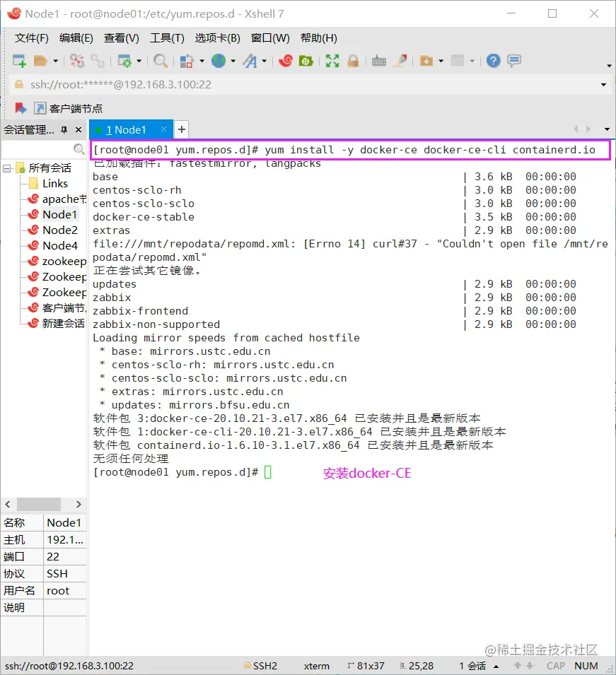Click the color scheme layout icon
616x675 pixels.
click(187, 61)
